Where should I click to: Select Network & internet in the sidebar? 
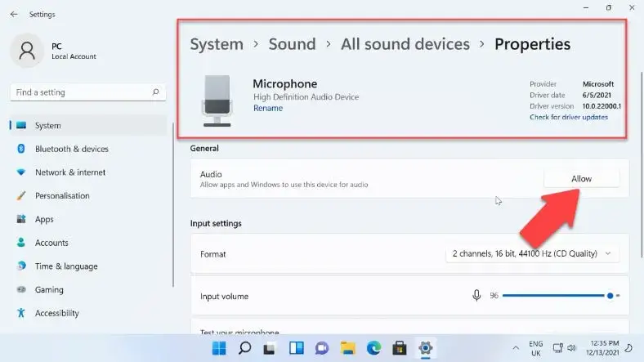click(x=69, y=172)
